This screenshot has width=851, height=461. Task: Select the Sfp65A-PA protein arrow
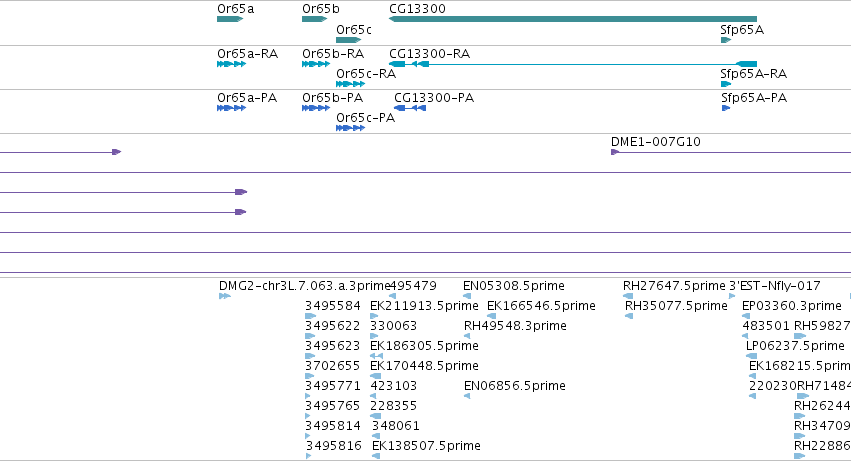tap(726, 108)
